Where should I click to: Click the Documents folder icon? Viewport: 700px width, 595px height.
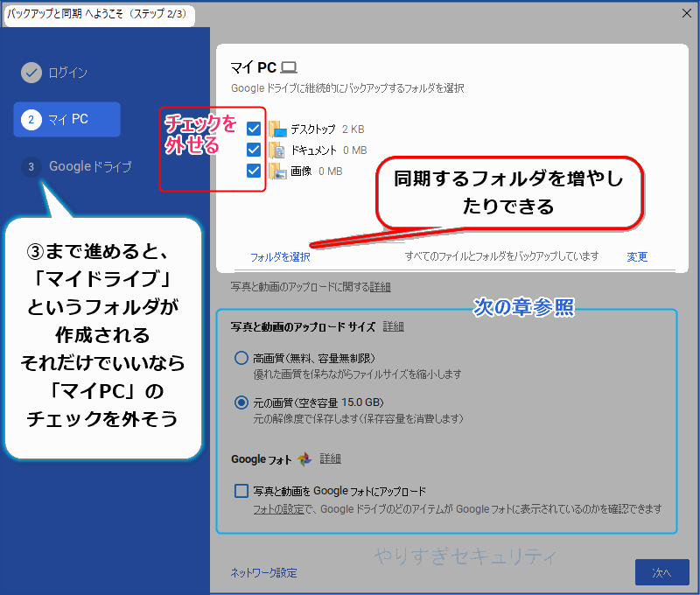coord(276,150)
